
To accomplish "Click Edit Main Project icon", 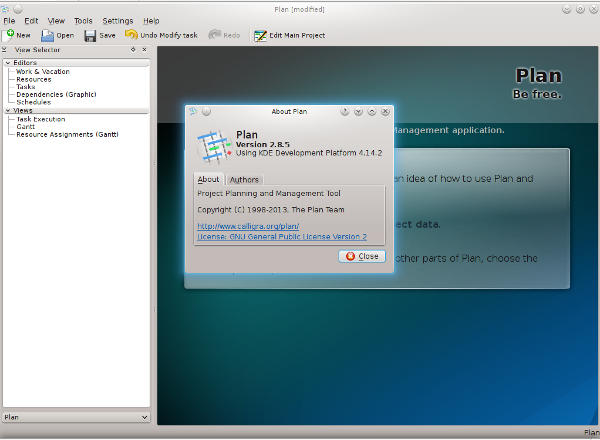I will 260,36.
